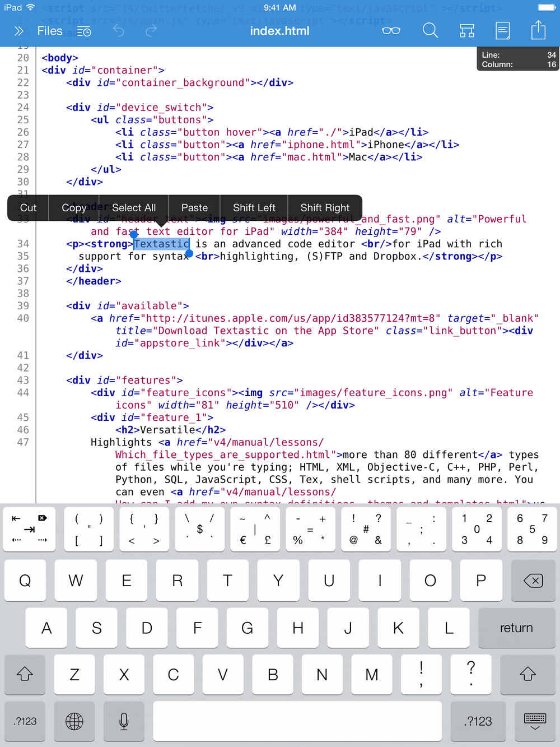Viewport: 560px width, 747px height.
Task: Tap the Q key
Action: 25,581
